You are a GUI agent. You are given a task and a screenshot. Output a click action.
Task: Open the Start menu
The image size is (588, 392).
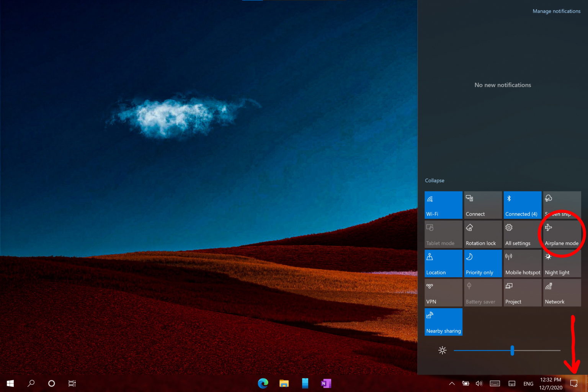(10, 383)
